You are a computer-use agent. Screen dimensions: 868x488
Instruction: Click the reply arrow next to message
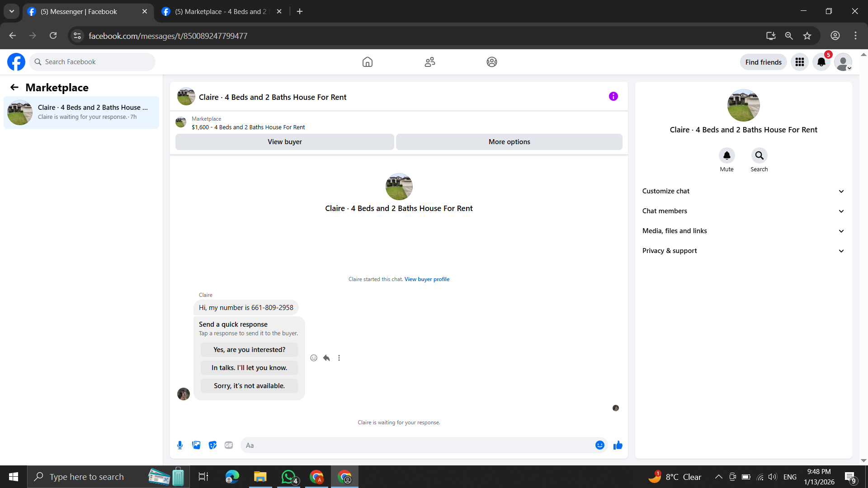(326, 358)
